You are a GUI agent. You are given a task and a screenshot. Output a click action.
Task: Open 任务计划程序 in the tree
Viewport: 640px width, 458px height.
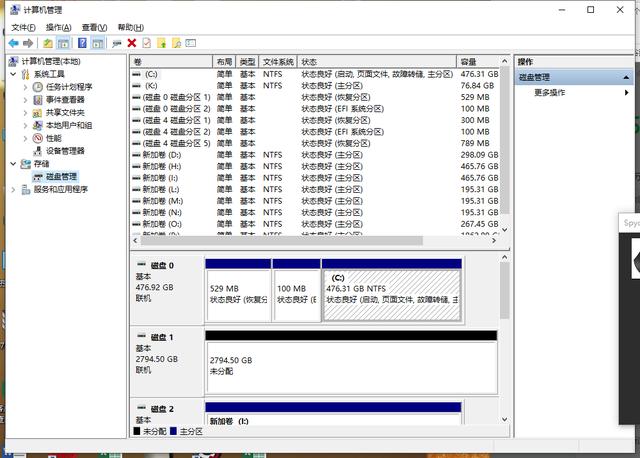tap(69, 87)
